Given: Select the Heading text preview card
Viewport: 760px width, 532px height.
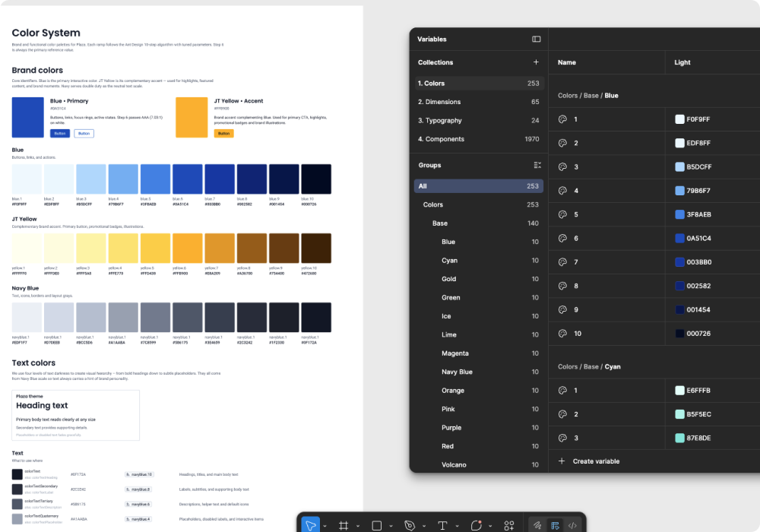Looking at the screenshot, I should pyautogui.click(x=75, y=415).
